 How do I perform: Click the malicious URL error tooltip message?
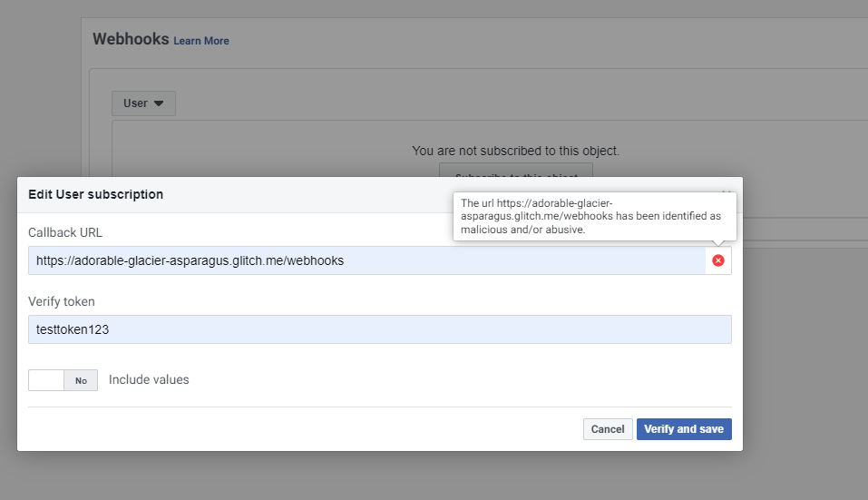(x=594, y=217)
